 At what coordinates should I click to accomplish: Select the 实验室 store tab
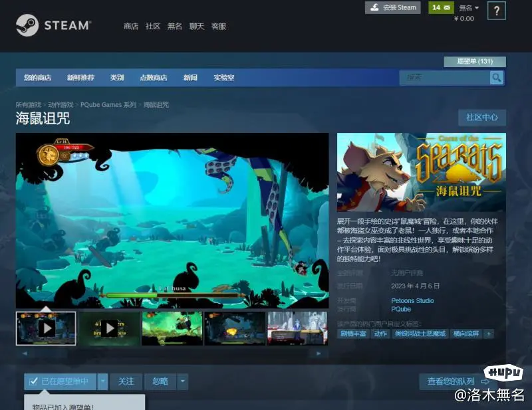[224, 78]
